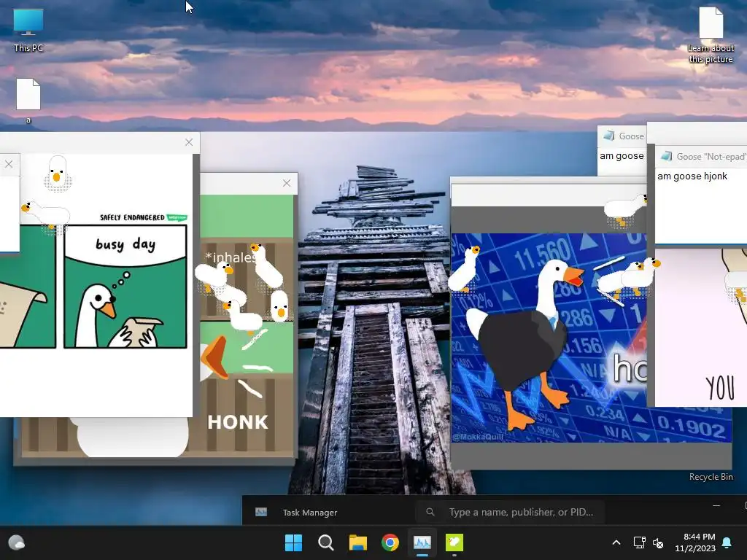Click the "busy day" comic panel
Viewport: 747px width, 560px height.
(125, 287)
